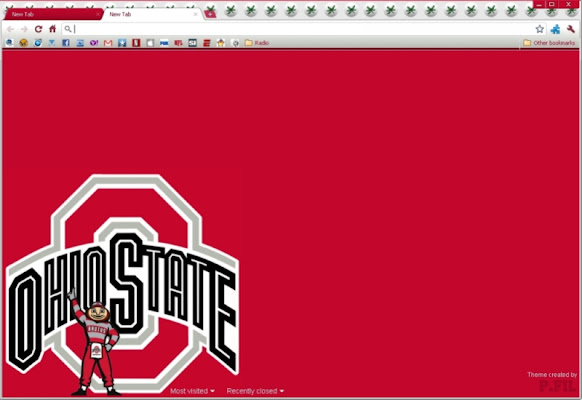Close the second New Tab
This screenshot has width=582, height=400.
pyautogui.click(x=196, y=14)
